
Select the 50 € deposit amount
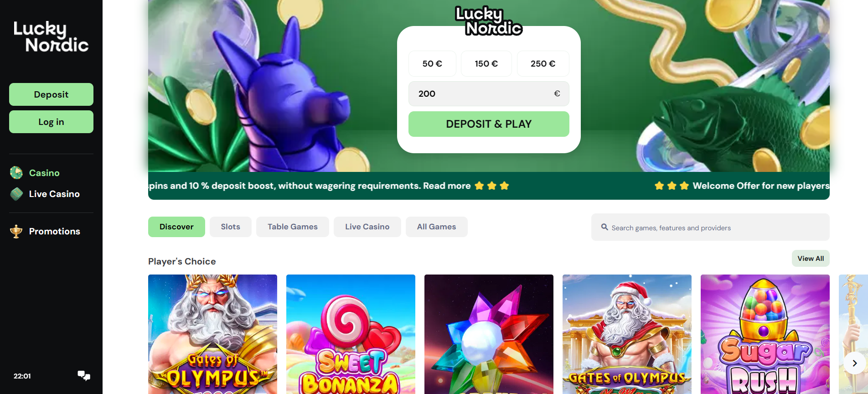pos(432,63)
